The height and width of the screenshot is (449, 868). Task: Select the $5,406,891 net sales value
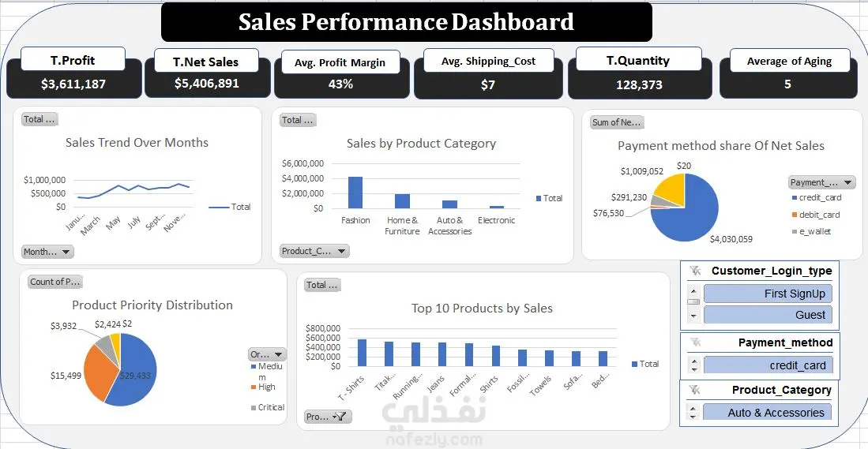pyautogui.click(x=206, y=83)
